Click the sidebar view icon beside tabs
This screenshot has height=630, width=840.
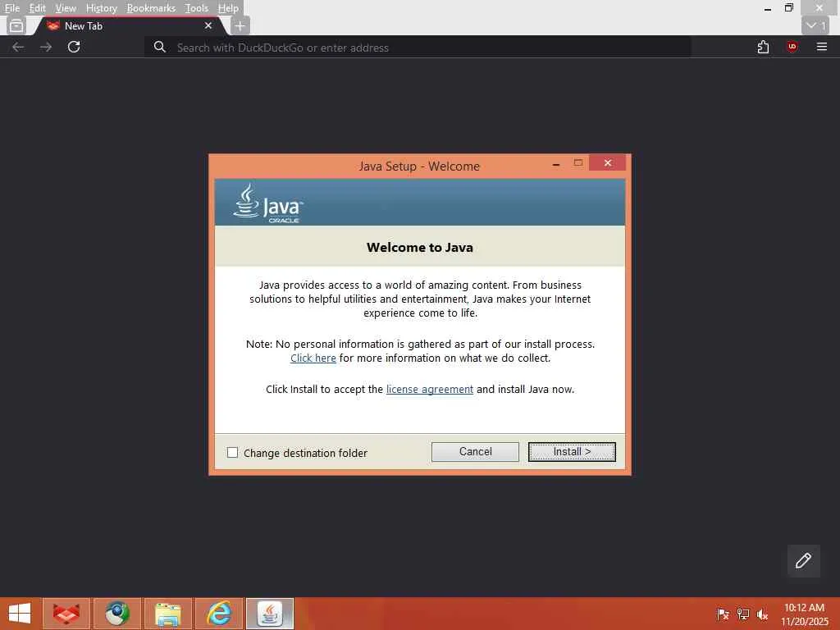(x=16, y=25)
